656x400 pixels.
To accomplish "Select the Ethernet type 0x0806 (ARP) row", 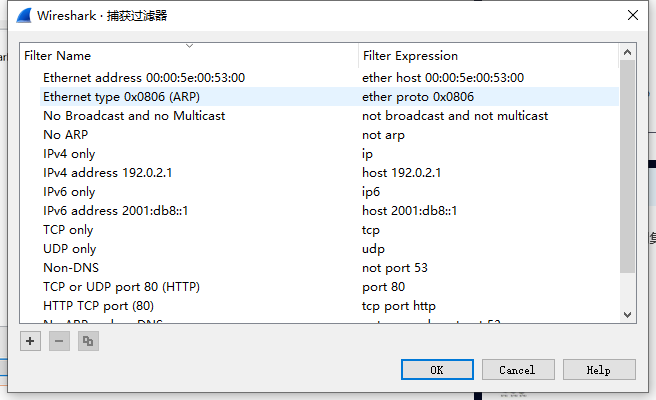I will coord(329,97).
